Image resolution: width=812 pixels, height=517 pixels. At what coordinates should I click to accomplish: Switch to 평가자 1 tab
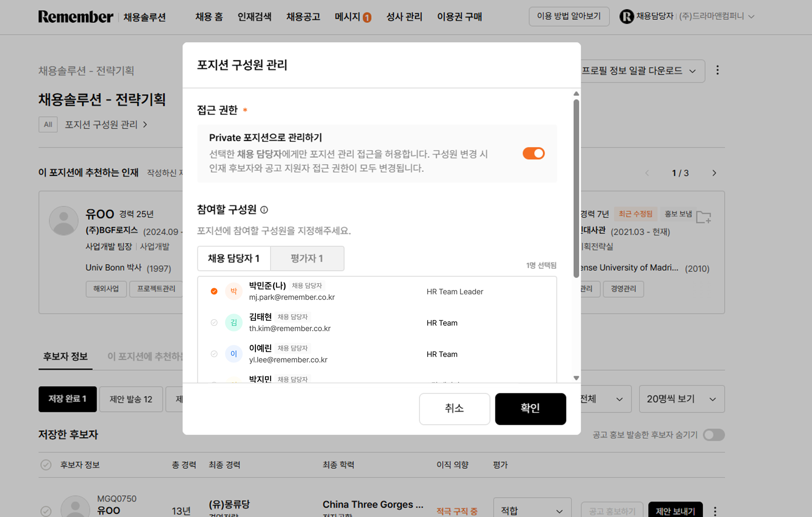tap(307, 258)
